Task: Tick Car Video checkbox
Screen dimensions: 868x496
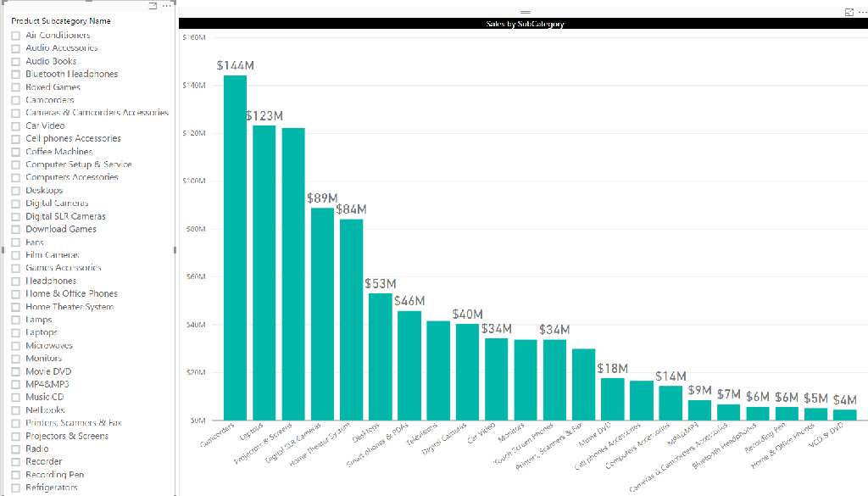Action: point(15,126)
